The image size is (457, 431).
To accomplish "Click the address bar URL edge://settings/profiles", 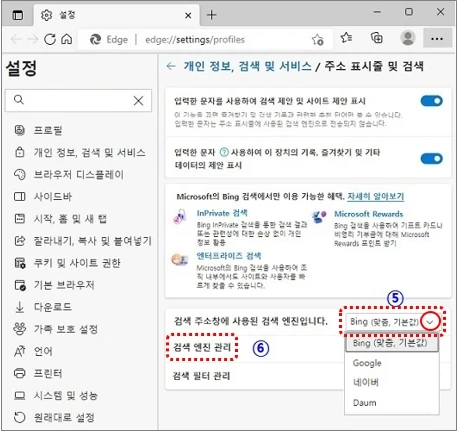I will 195,40.
